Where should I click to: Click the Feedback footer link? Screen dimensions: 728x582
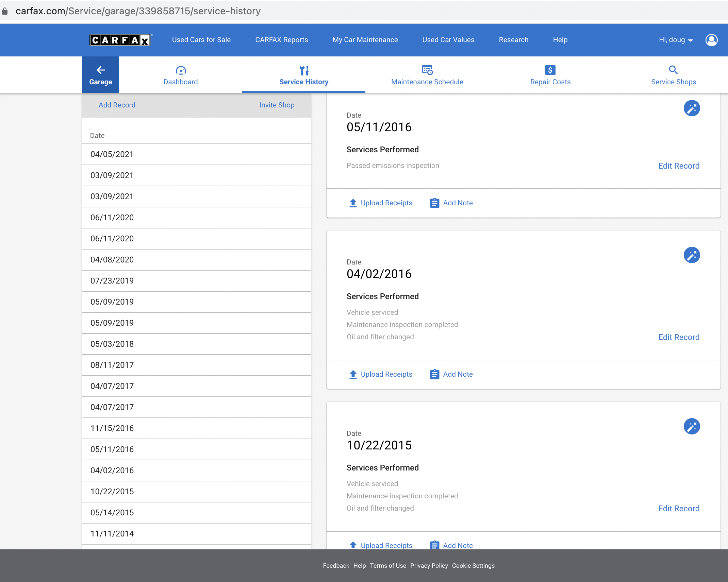[x=336, y=566]
